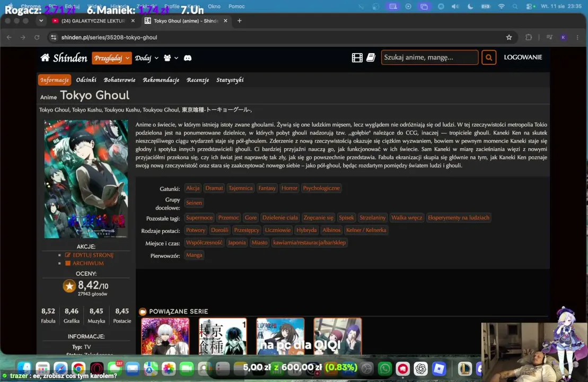Viewport: 588px width, 382px height.
Task: Click the Gore tag
Action: (x=250, y=218)
